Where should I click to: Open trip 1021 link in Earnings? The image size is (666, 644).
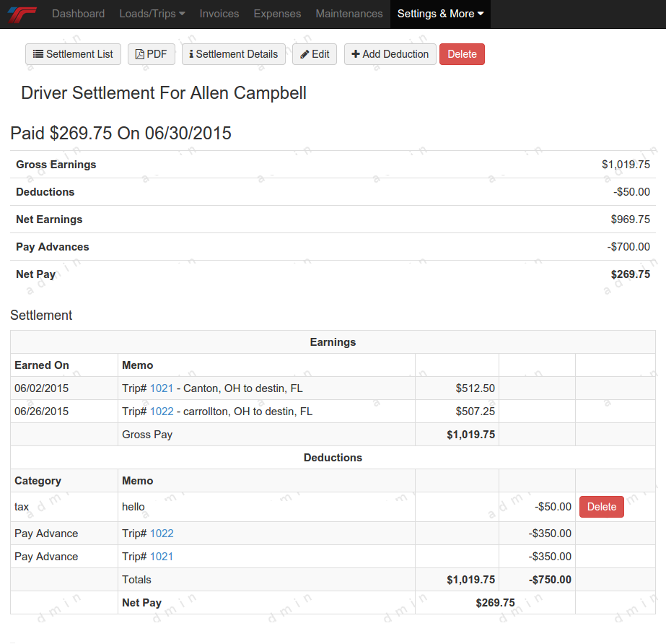click(162, 388)
